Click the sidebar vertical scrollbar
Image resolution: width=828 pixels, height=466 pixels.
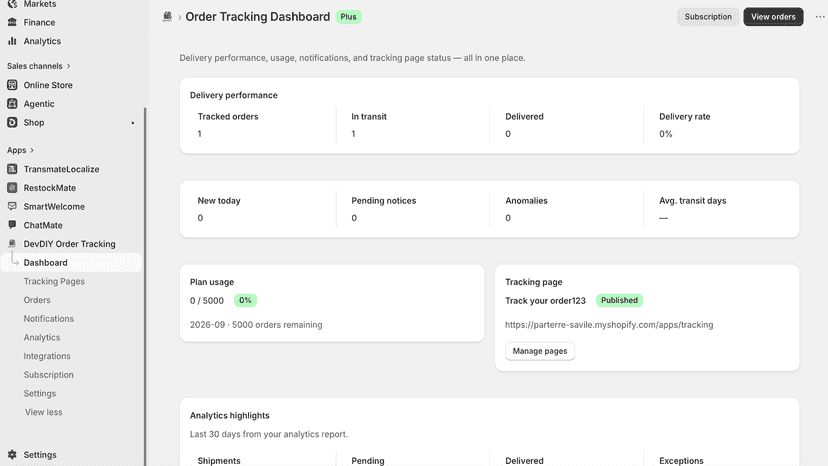pyautogui.click(x=145, y=285)
